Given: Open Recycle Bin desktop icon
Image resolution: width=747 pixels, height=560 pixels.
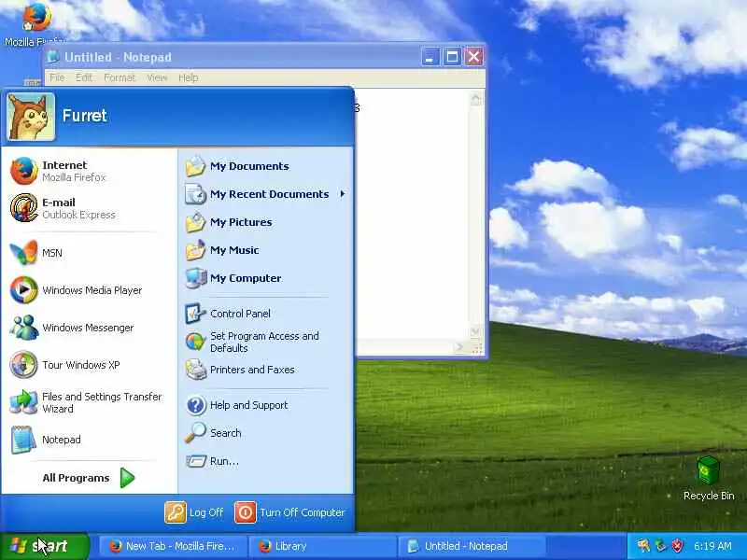Looking at the screenshot, I should (708, 470).
